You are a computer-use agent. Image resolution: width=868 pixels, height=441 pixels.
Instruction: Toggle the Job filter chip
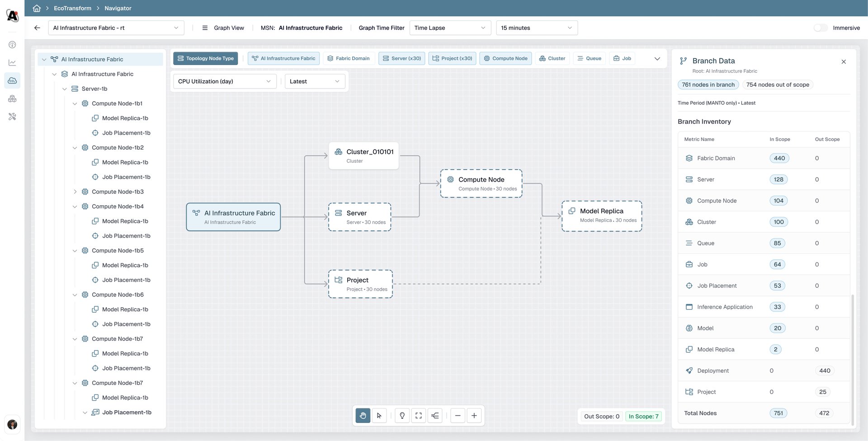622,58
